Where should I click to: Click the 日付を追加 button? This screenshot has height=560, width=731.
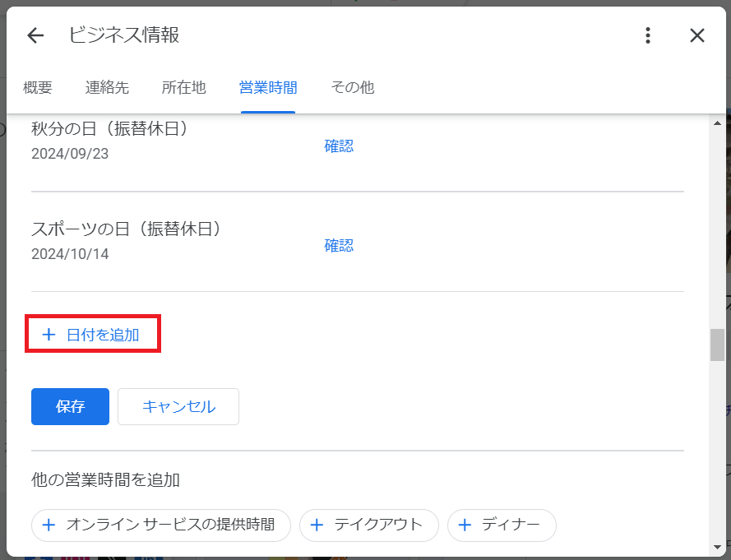click(x=93, y=335)
